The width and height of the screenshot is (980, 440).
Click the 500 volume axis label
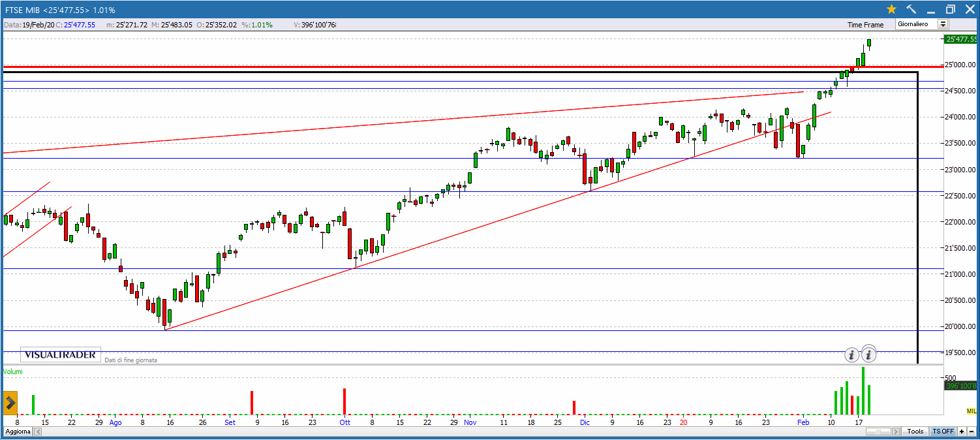pos(951,378)
